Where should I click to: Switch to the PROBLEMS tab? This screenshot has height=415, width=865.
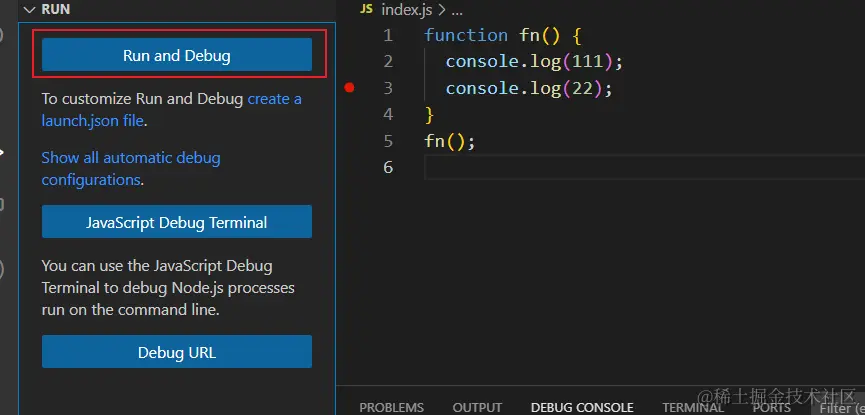pos(391,407)
